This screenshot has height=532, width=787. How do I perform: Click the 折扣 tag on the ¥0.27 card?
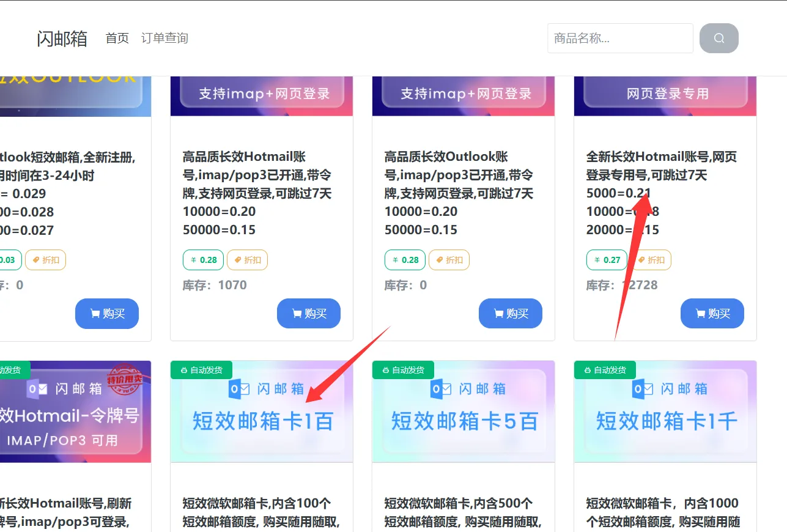[x=651, y=260]
